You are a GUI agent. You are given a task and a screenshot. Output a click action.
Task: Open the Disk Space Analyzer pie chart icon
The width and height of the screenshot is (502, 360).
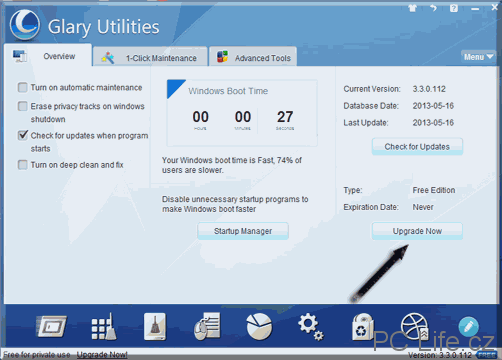coord(259,327)
